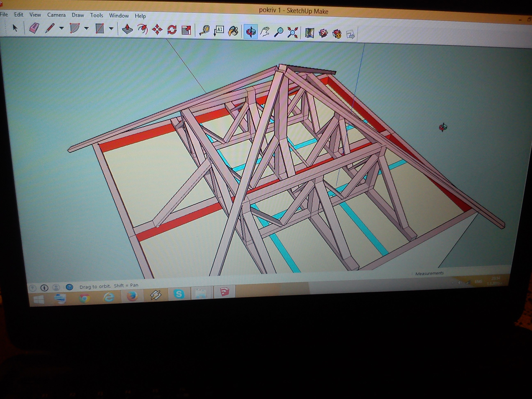
Task: Open the Camera menu
Action: pyautogui.click(x=56, y=15)
